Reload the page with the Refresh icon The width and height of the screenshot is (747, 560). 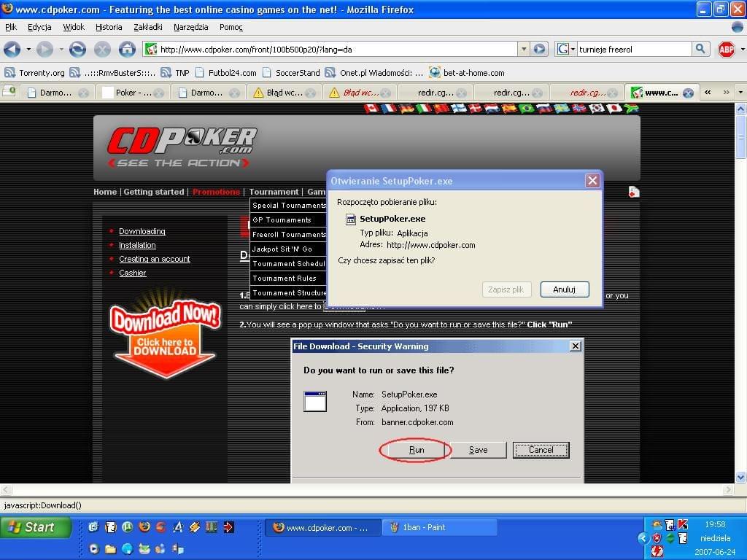(x=77, y=49)
